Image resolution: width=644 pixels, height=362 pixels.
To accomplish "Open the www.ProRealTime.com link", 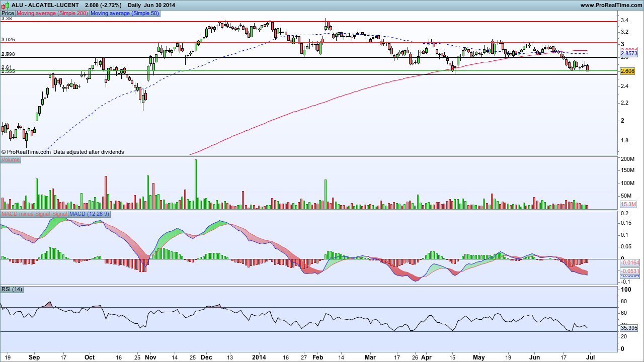I will point(611,5).
